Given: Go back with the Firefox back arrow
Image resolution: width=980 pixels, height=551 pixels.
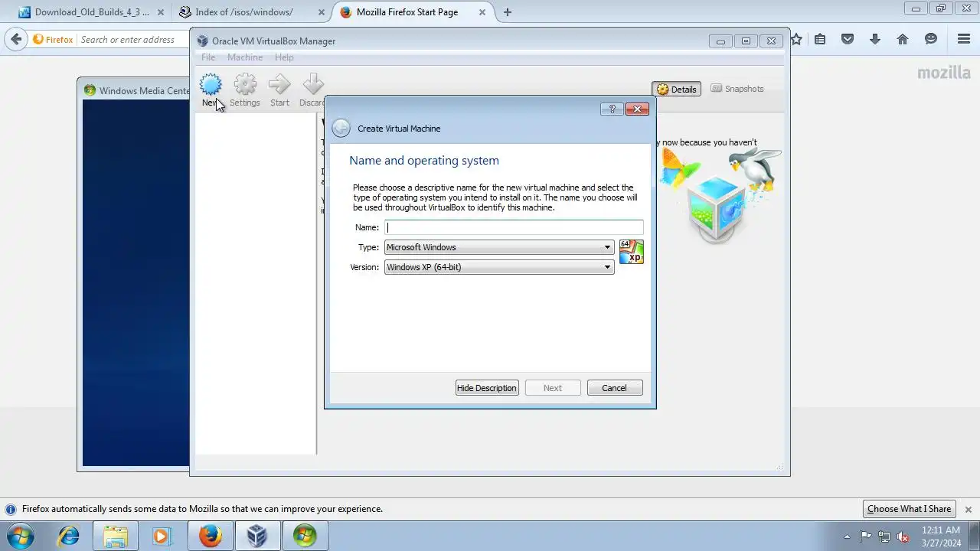Looking at the screenshot, I should tap(16, 39).
